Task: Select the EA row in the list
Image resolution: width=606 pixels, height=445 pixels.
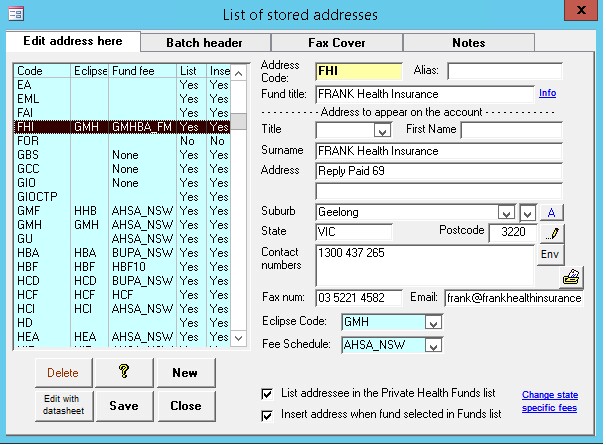Action: point(122,85)
